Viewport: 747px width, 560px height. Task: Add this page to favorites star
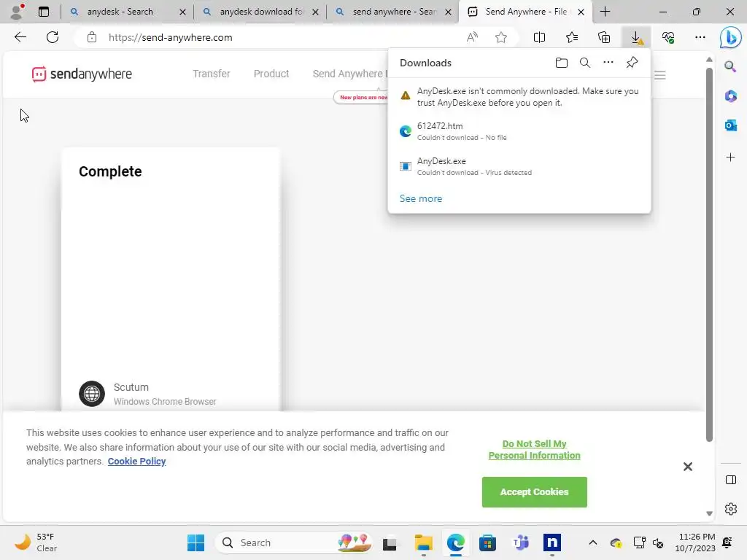pos(500,37)
